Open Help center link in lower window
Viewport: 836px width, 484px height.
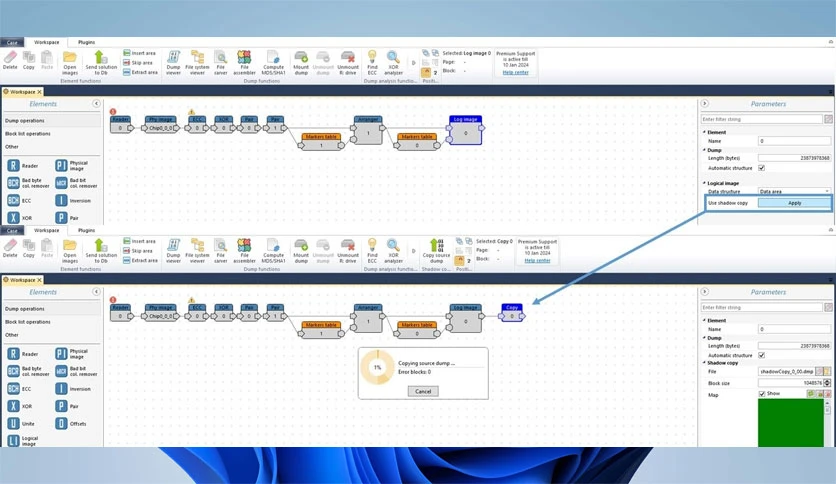(537, 261)
